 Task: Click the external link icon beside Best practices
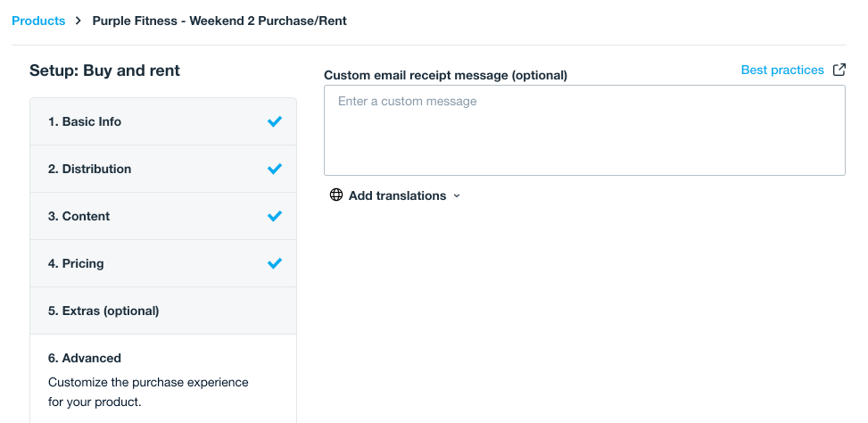click(x=839, y=70)
